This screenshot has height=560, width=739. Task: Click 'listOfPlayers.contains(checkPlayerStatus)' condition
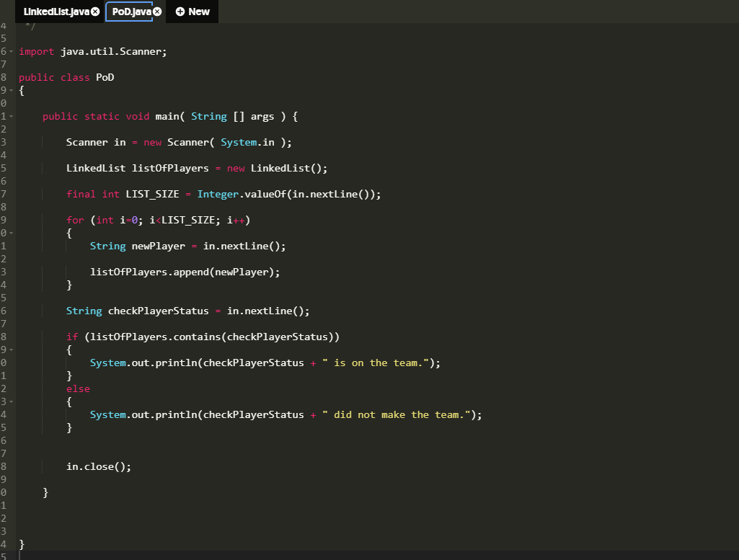tap(212, 337)
